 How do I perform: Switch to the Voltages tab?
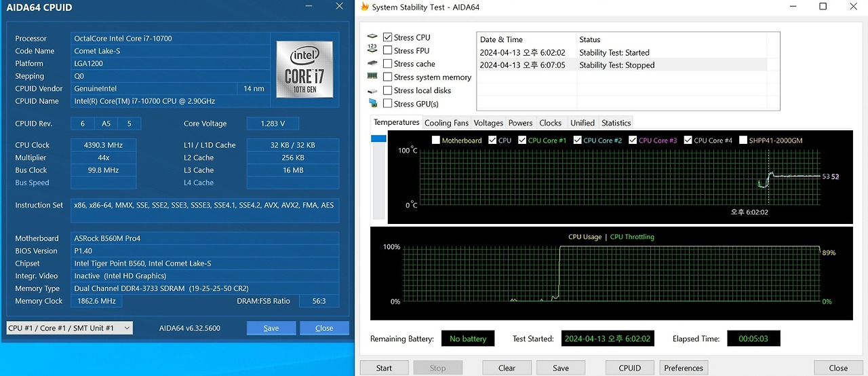click(488, 123)
